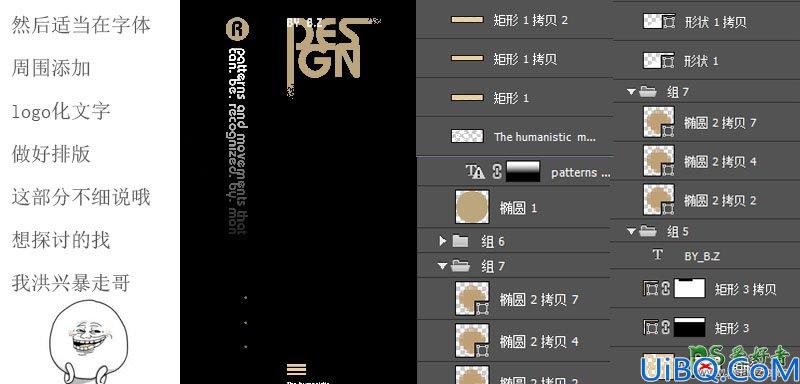Select 椭圆 2 拷贝 7 thumbnail, right panel
The width and height of the screenshot is (800, 384).
tap(659, 122)
